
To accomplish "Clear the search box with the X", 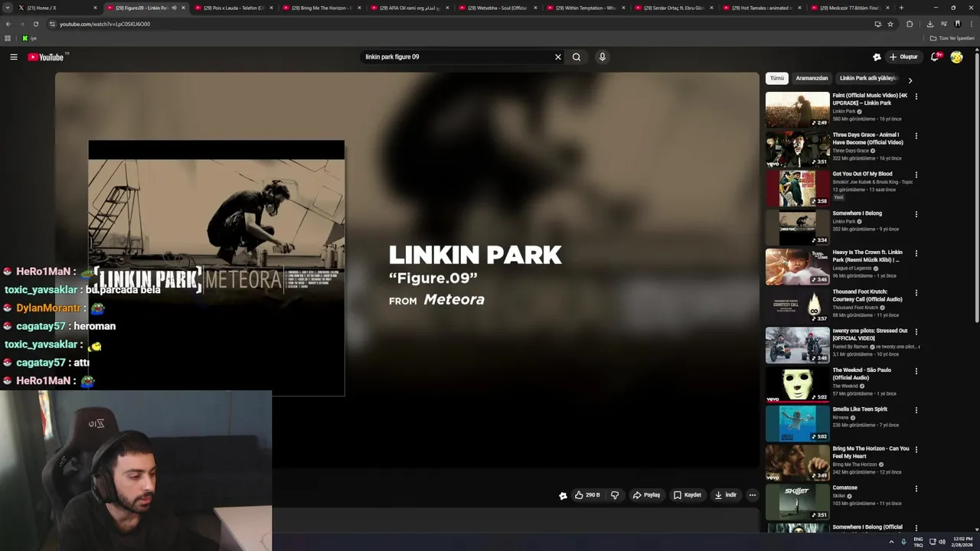I will (558, 57).
